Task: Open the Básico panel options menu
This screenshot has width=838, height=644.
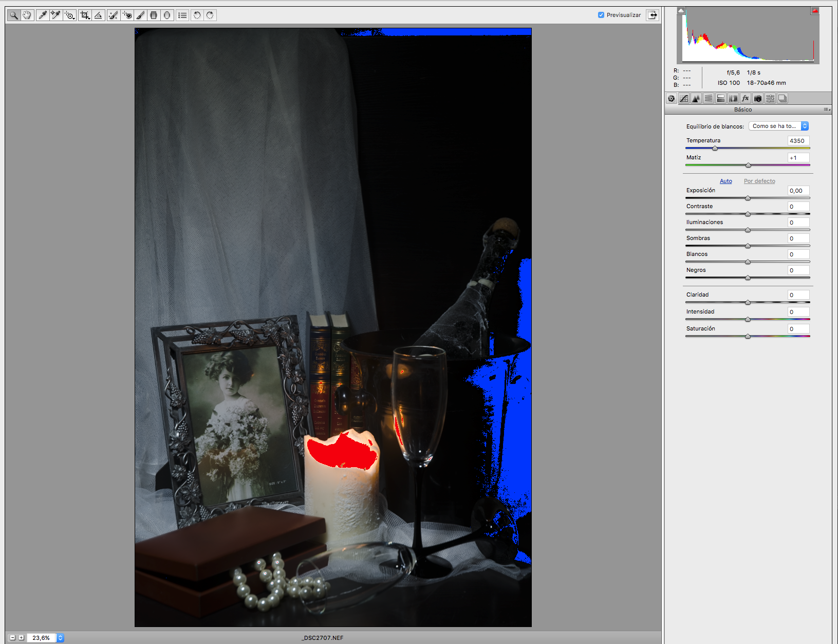Action: click(x=826, y=109)
